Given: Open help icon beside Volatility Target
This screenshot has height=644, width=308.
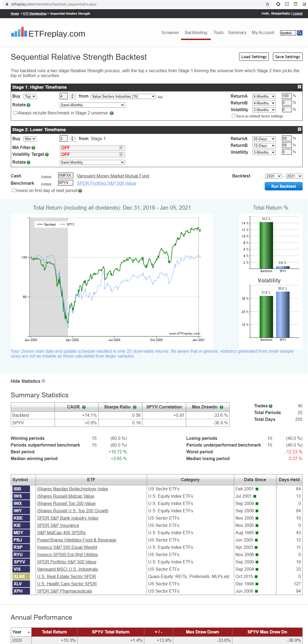Looking at the screenshot, I should click(x=47, y=154).
